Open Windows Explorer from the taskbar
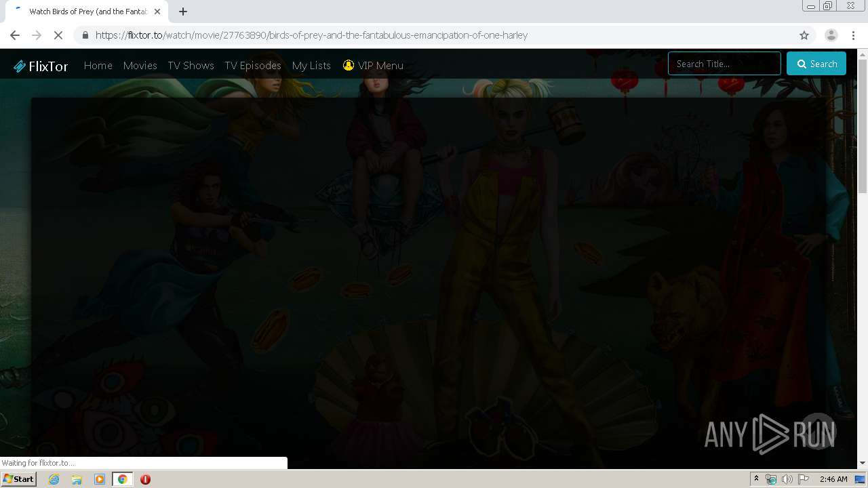The width and height of the screenshot is (868, 488). click(77, 479)
